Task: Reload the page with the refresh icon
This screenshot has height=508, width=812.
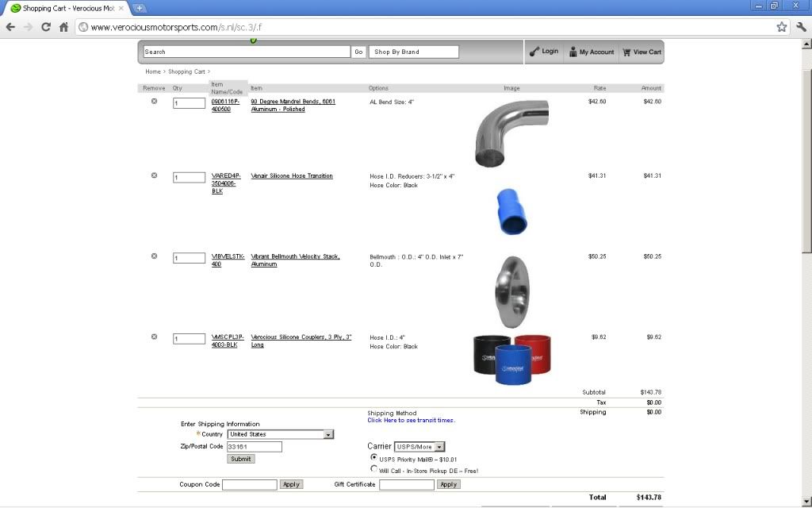Action: click(x=46, y=27)
